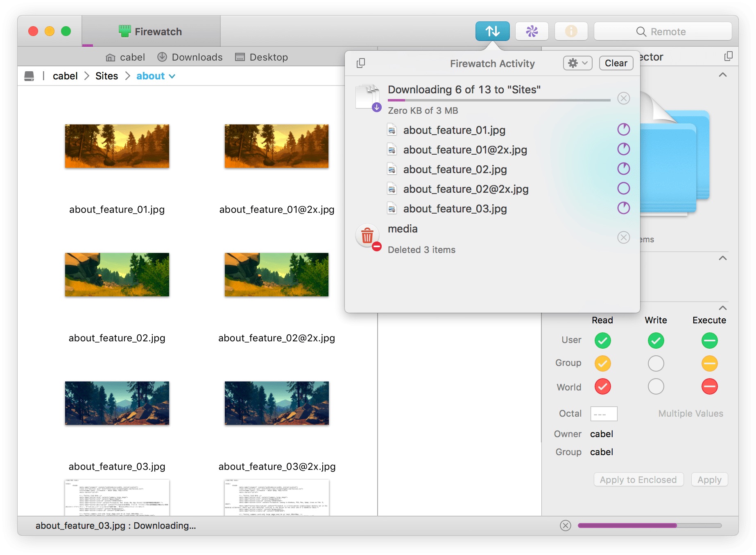Screen dimensions: 756x555
Task: Toggle World Execute permission
Action: [709, 386]
